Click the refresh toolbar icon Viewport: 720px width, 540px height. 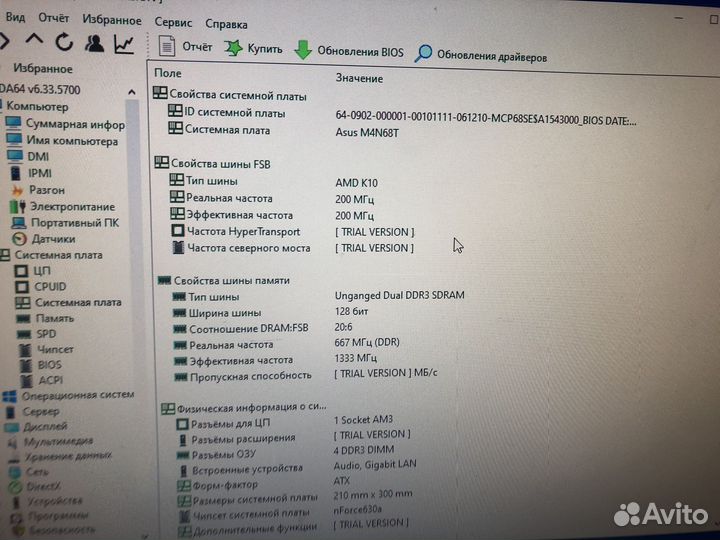(64, 42)
